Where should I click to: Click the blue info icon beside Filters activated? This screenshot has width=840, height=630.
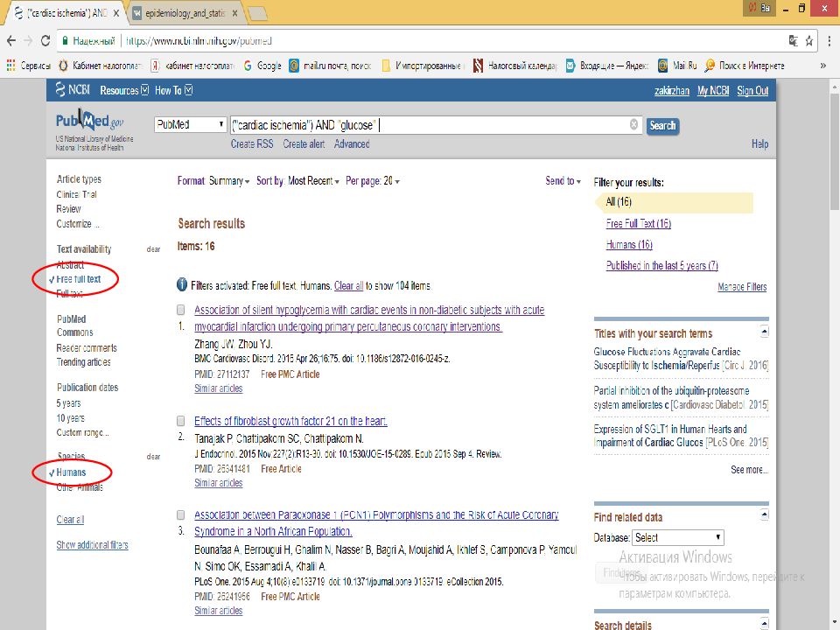tap(182, 285)
